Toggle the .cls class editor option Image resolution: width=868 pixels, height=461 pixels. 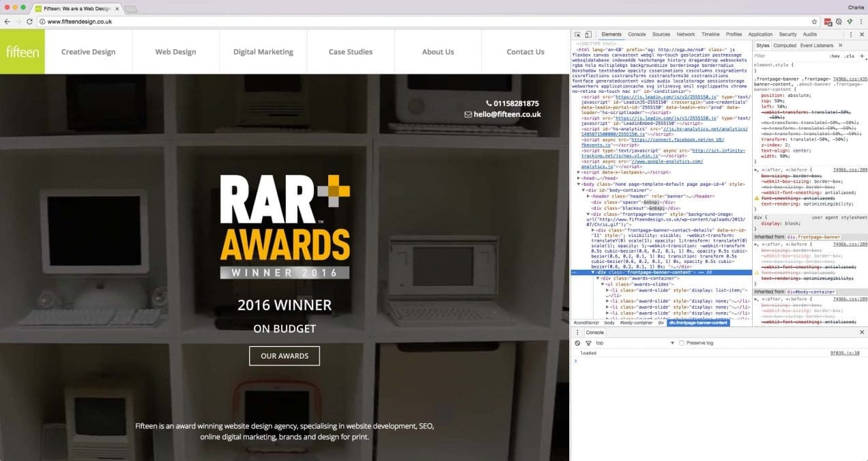(850, 56)
